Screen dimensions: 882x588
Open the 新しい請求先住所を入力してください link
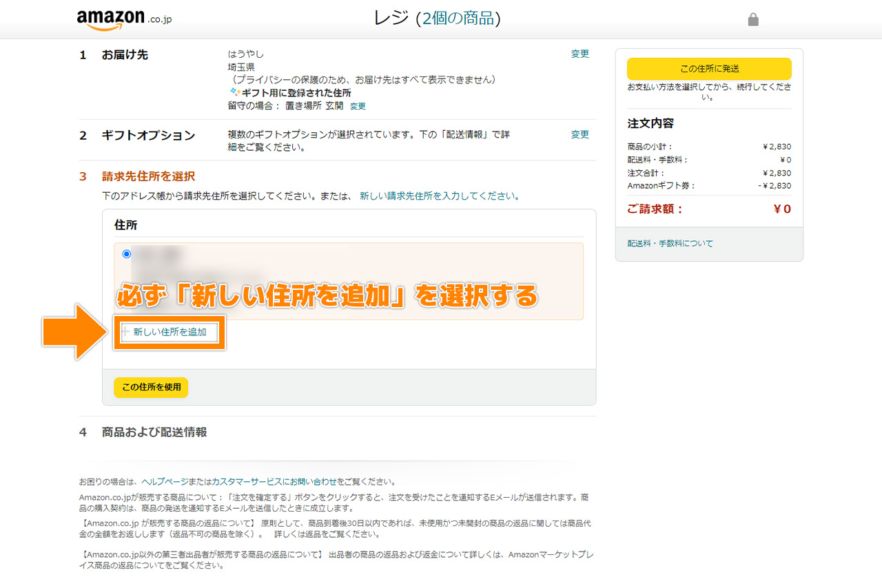[x=438, y=196]
